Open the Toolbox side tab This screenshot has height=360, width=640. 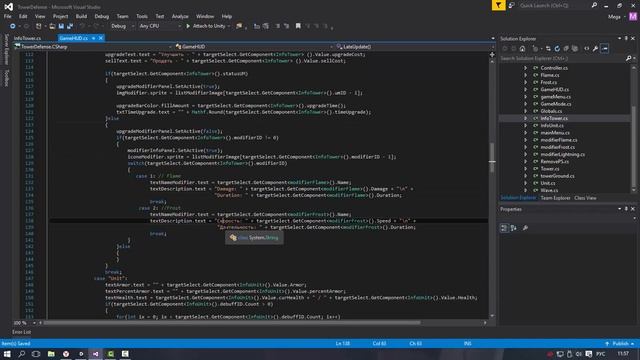[6, 78]
